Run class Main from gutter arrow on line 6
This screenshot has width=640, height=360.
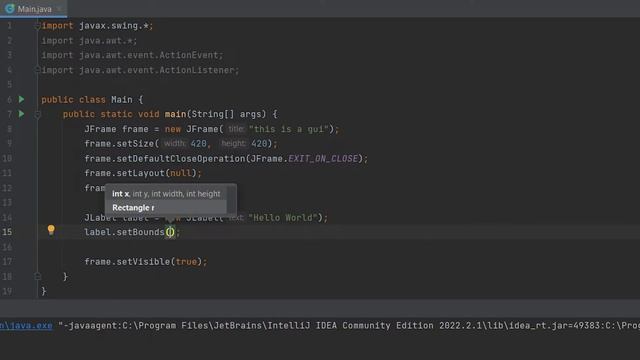(x=21, y=99)
